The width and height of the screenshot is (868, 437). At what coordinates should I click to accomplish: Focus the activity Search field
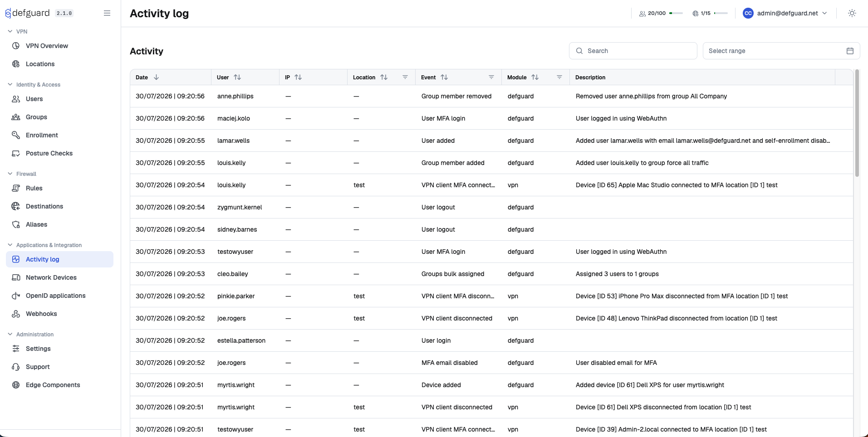click(633, 51)
